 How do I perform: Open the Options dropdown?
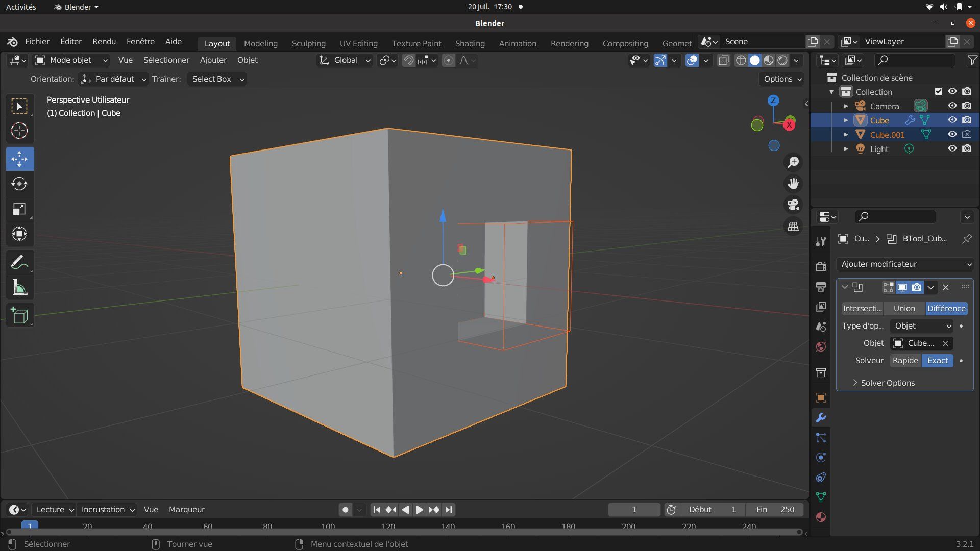(x=782, y=79)
